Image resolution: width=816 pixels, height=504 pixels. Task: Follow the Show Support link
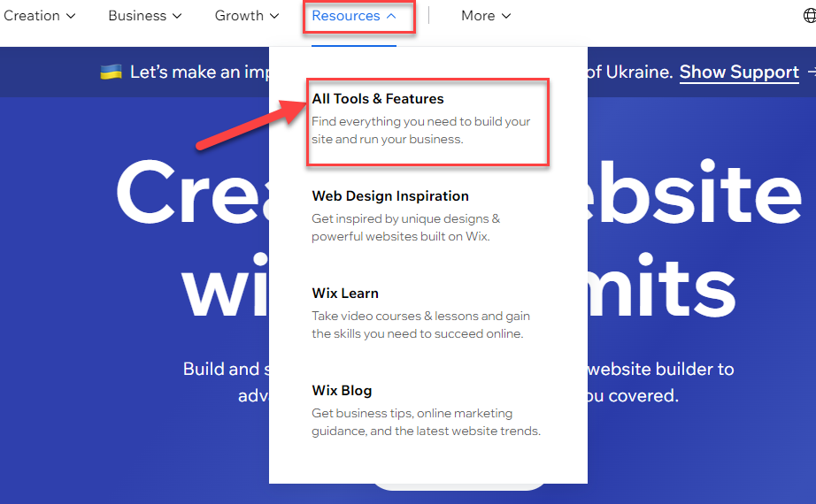click(739, 73)
